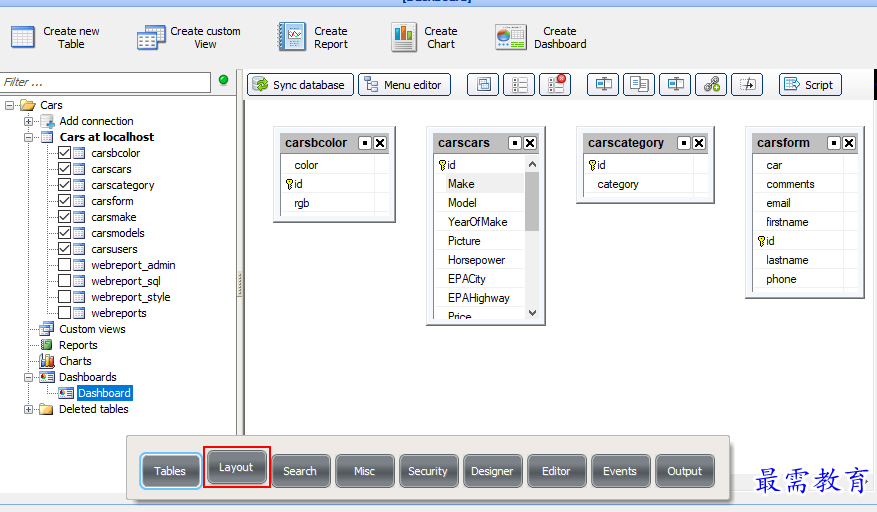This screenshot has height=512, width=877.
Task: Check the webreports table checkbox
Action: coord(64,313)
